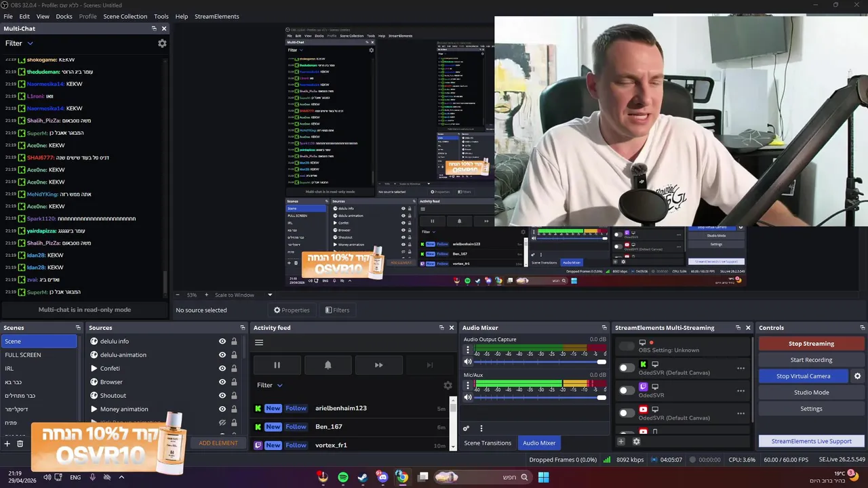
Task: Undock the Audio Mixer panel
Action: (604, 327)
